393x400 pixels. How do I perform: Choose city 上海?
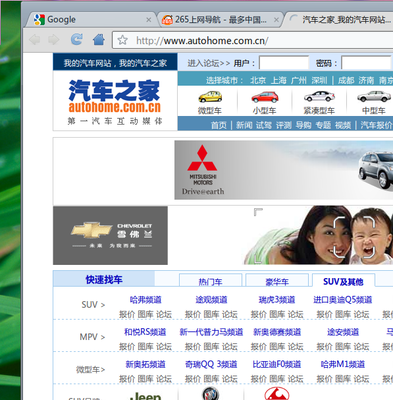279,80
